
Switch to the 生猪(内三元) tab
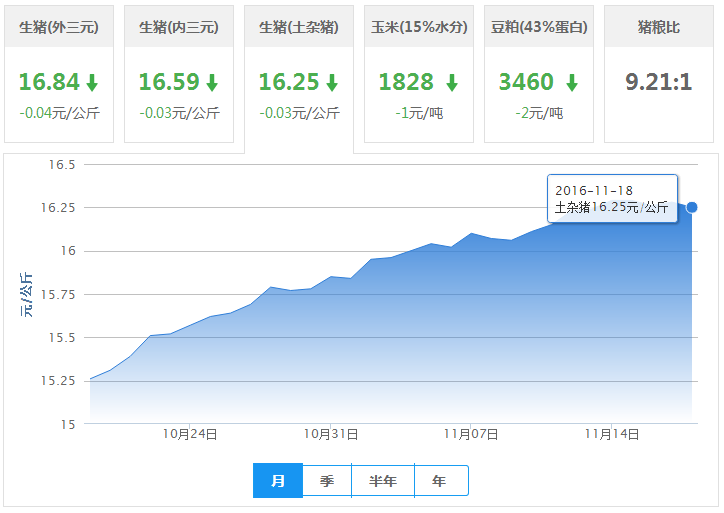point(179,27)
